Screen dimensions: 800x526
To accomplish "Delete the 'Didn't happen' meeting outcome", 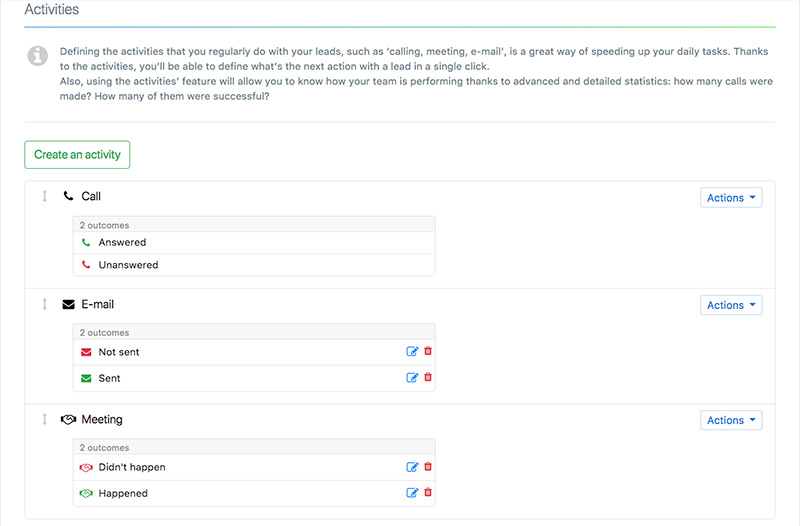I will tap(428, 467).
